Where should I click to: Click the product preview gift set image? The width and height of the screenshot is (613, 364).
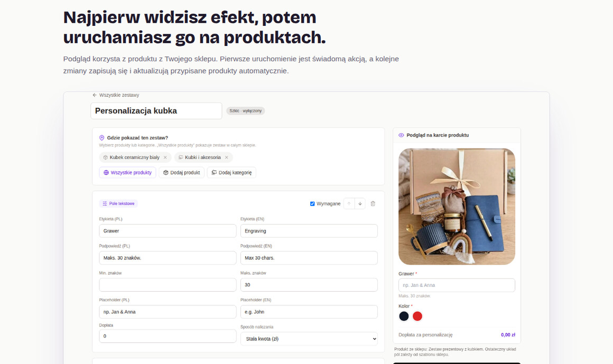pyautogui.click(x=457, y=207)
